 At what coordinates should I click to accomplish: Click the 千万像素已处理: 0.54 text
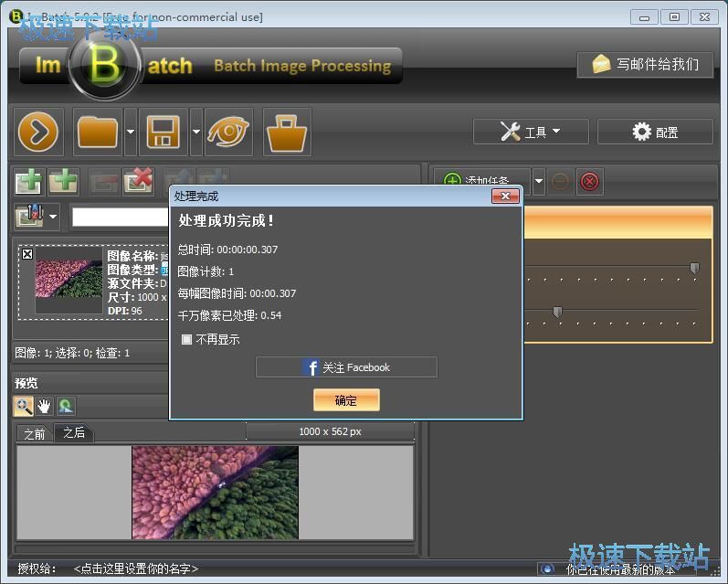(x=229, y=315)
